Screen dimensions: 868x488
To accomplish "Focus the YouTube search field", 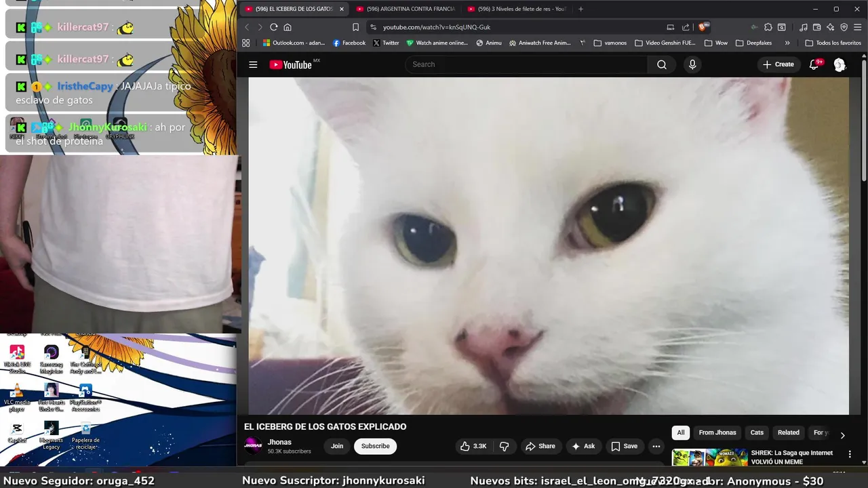I will coord(527,64).
